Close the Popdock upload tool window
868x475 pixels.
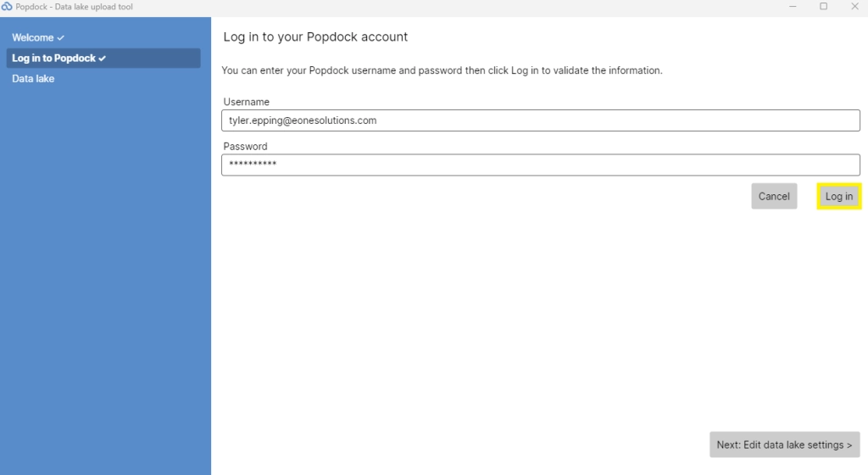click(x=854, y=7)
